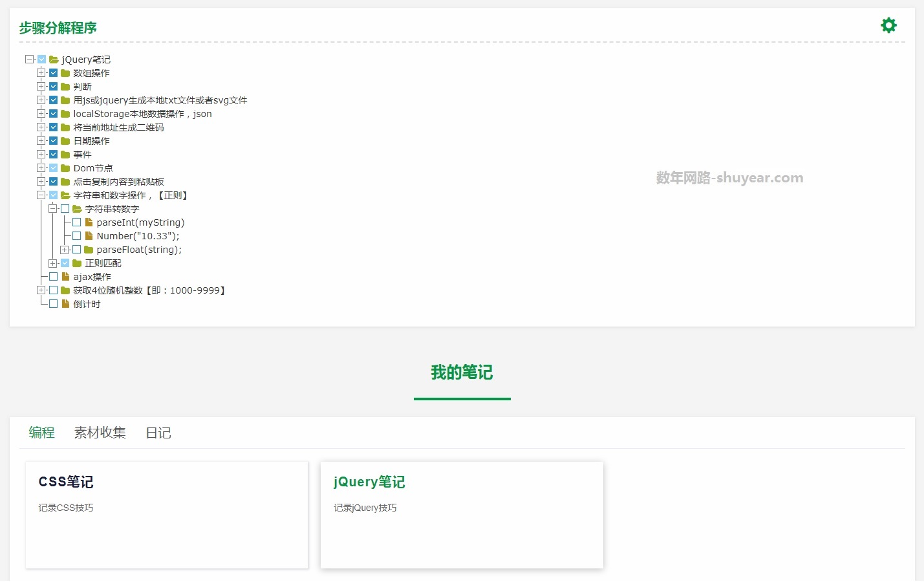Click the file icon beside 倒计时

[65, 303]
